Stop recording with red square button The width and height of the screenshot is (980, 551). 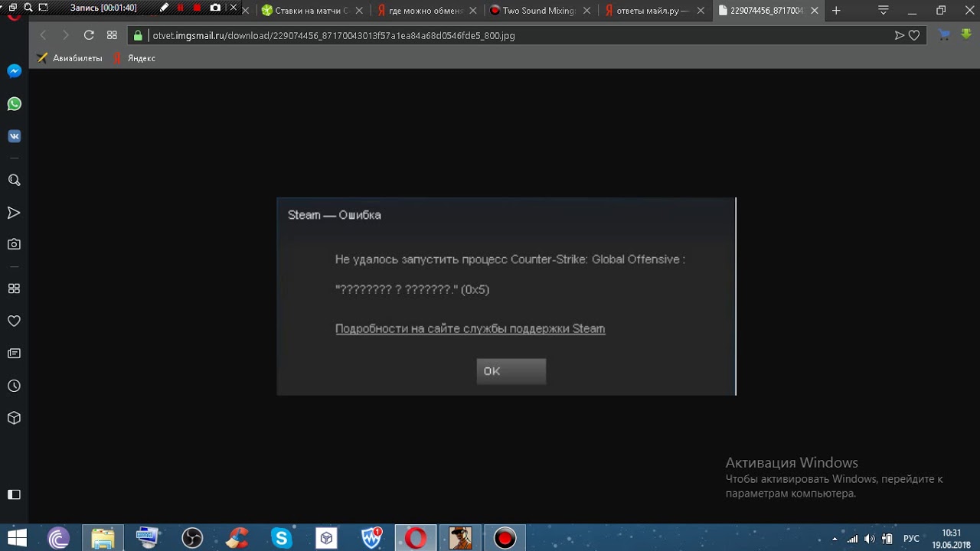pyautogui.click(x=198, y=8)
